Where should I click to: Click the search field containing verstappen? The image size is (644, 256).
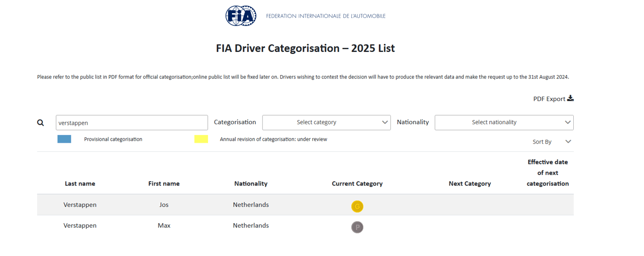pos(132,122)
